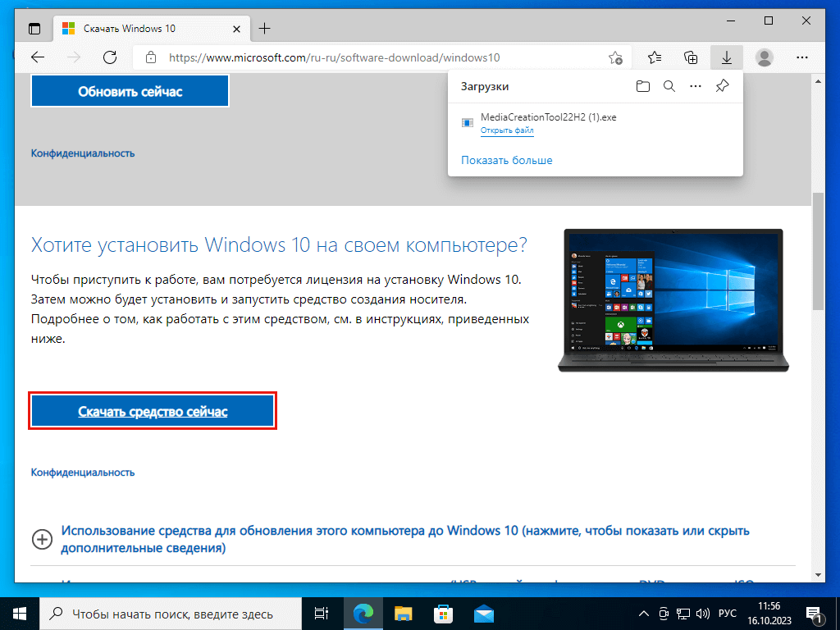
Task: Go back to previous page
Action: tap(38, 57)
